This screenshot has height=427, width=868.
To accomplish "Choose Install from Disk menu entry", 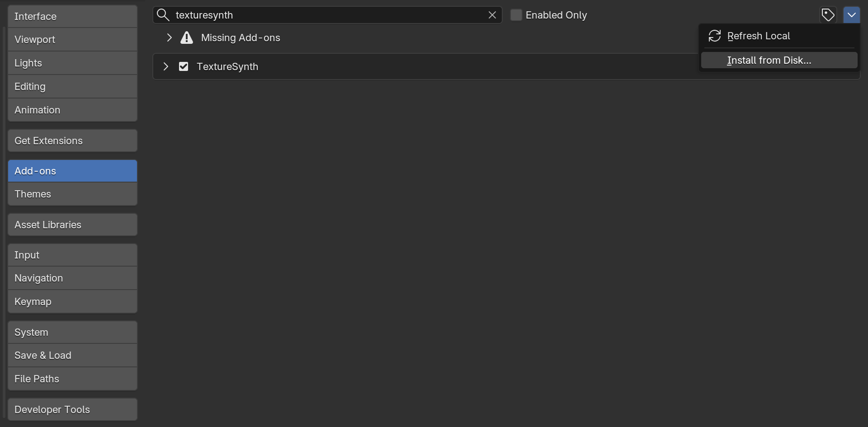I will 779,60.
